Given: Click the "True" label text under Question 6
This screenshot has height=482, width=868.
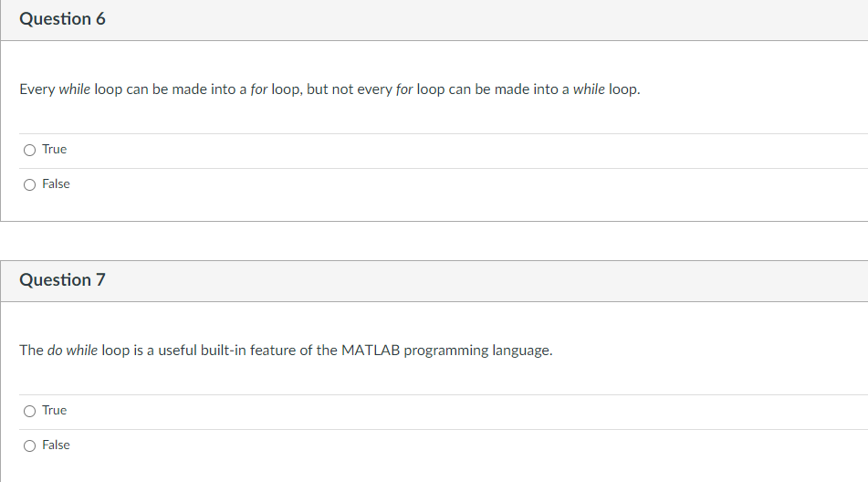Looking at the screenshot, I should pyautogui.click(x=54, y=150).
